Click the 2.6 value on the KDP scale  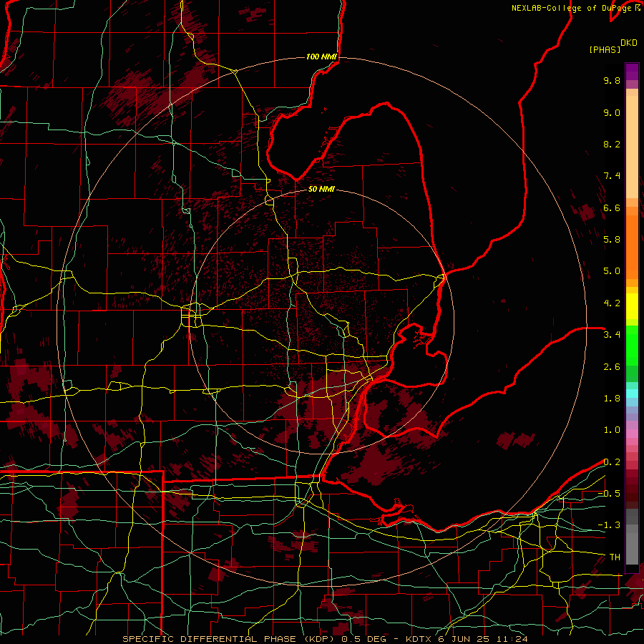612,367
